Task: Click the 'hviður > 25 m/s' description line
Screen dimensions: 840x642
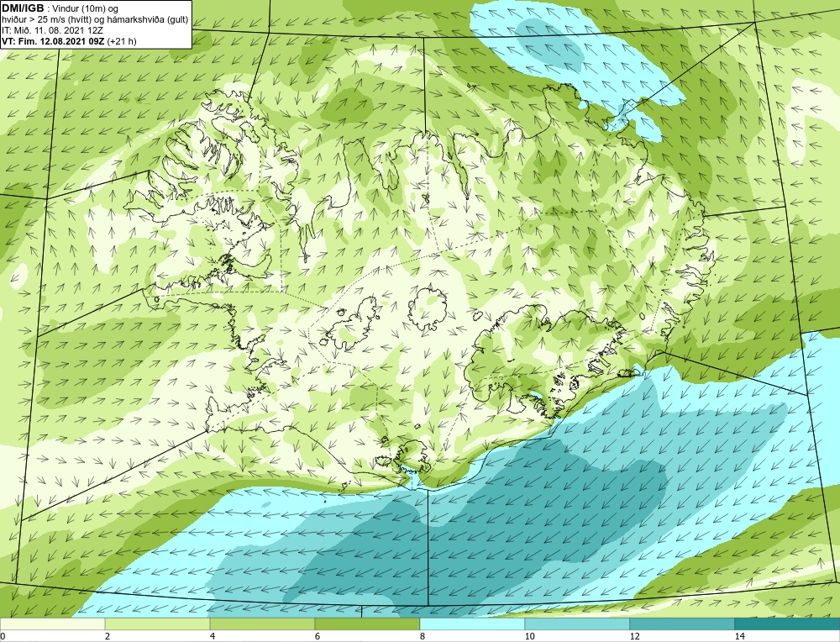Action: [95, 19]
